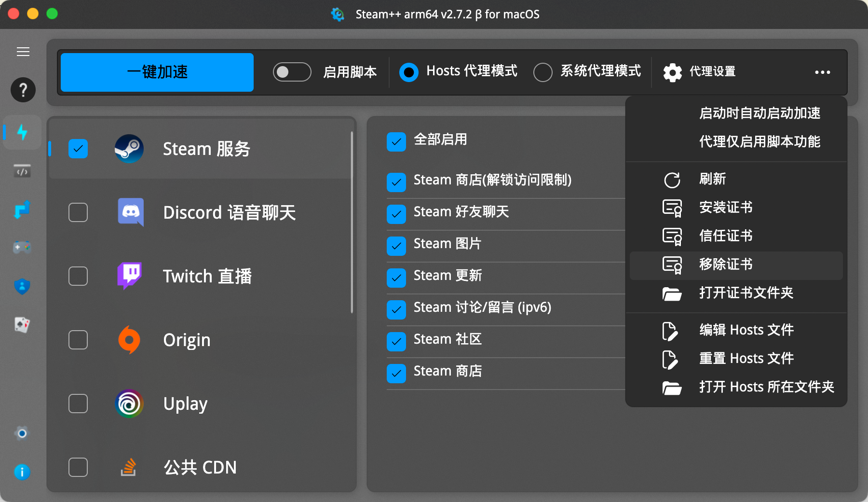Check the 公共 CDN checkbox
Screen dimensions: 868x502
click(x=78, y=467)
